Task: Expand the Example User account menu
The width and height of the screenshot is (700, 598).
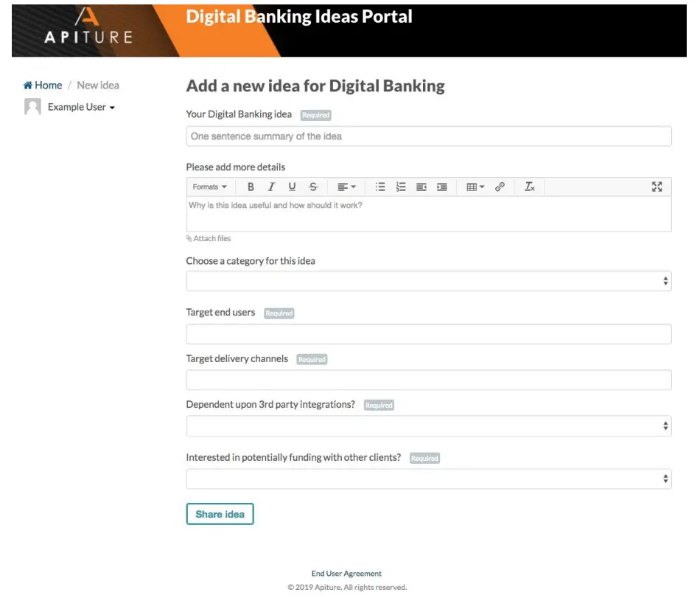Action: 76,107
